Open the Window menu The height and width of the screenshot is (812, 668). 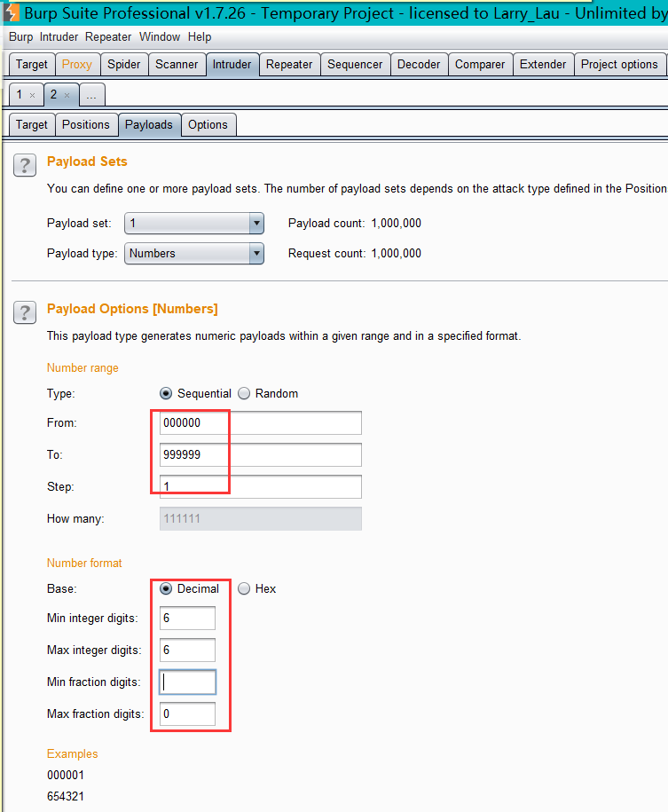(x=160, y=36)
